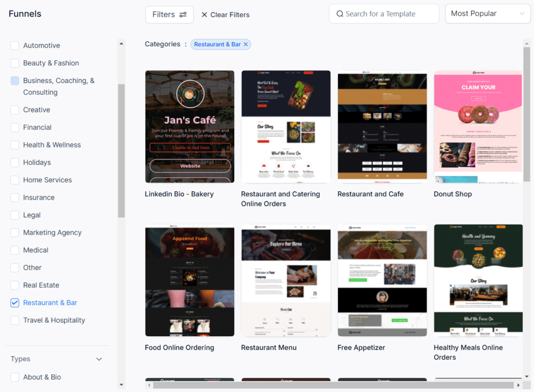Click the template grid scroll down arrow

pyautogui.click(x=527, y=376)
